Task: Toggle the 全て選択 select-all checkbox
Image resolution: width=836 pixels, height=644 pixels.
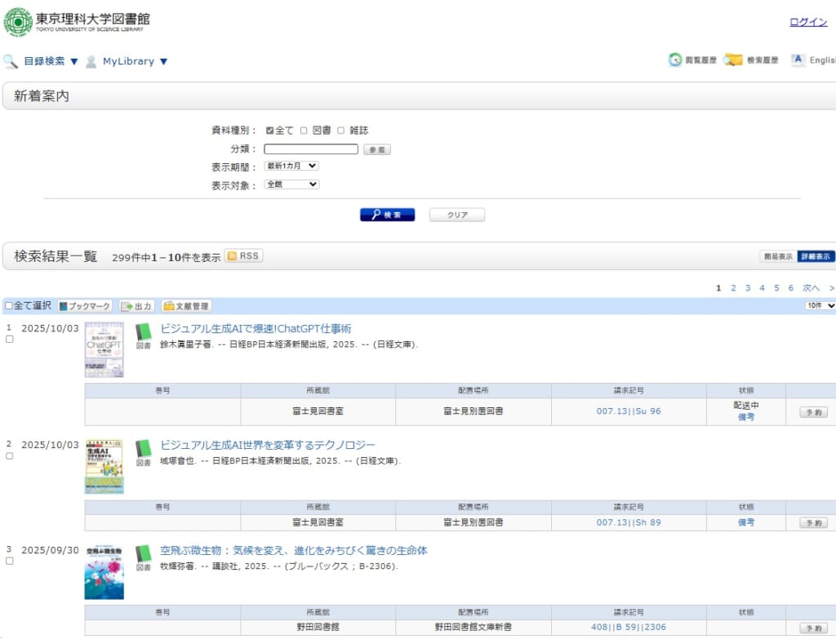Action: (x=9, y=306)
